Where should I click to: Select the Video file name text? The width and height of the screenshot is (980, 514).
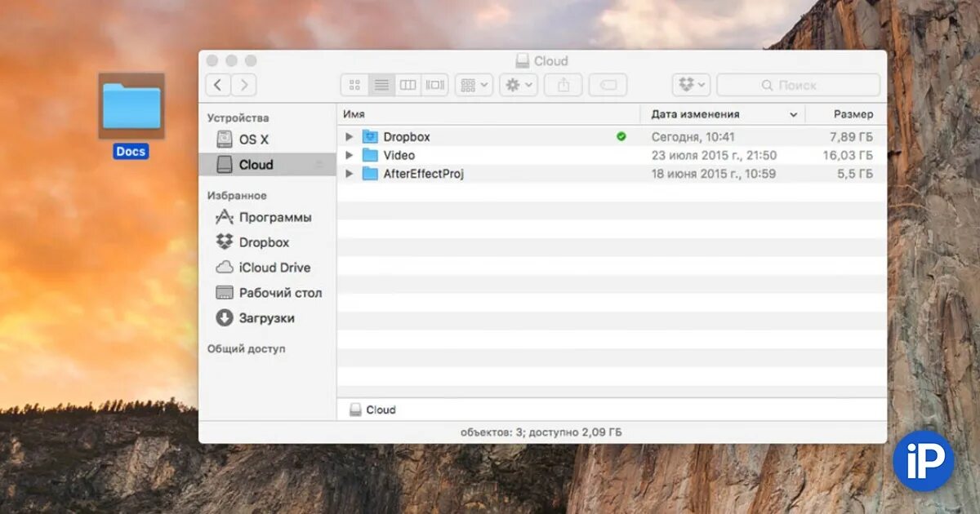399,155
